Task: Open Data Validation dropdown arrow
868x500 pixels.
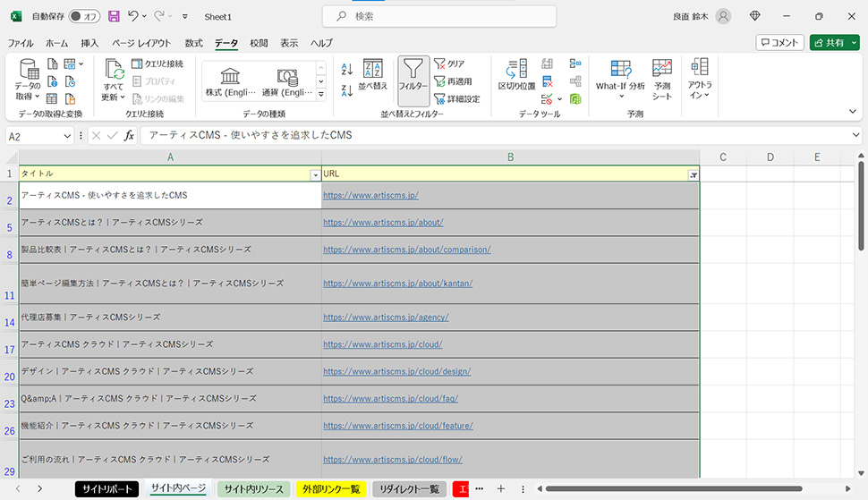Action: [559, 99]
